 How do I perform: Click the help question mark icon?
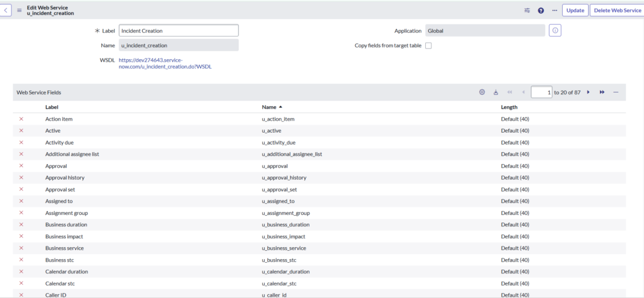pyautogui.click(x=541, y=10)
